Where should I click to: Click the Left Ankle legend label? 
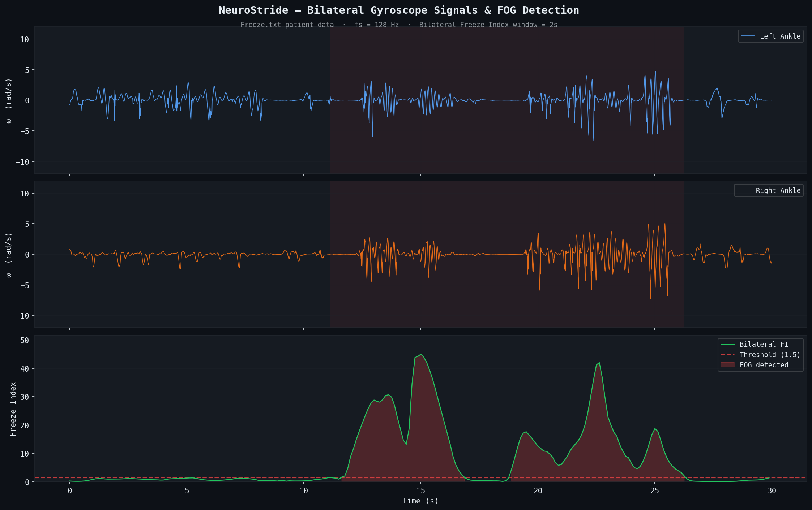[x=780, y=36]
